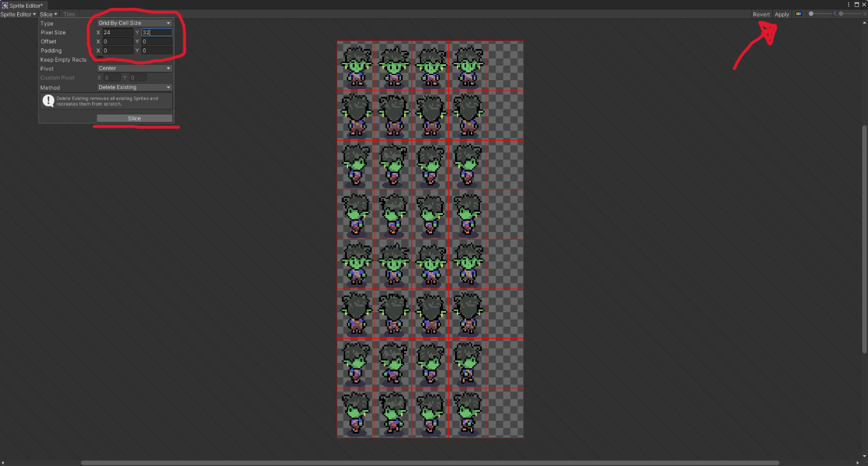868x466 pixels.
Task: Open the Sprite Editor mode menu
Action: [18, 14]
